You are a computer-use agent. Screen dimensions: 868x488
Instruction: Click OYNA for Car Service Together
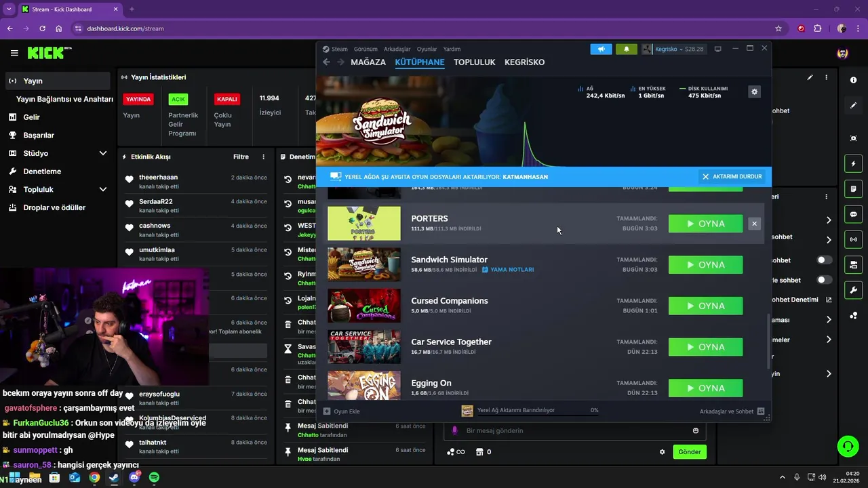705,347
